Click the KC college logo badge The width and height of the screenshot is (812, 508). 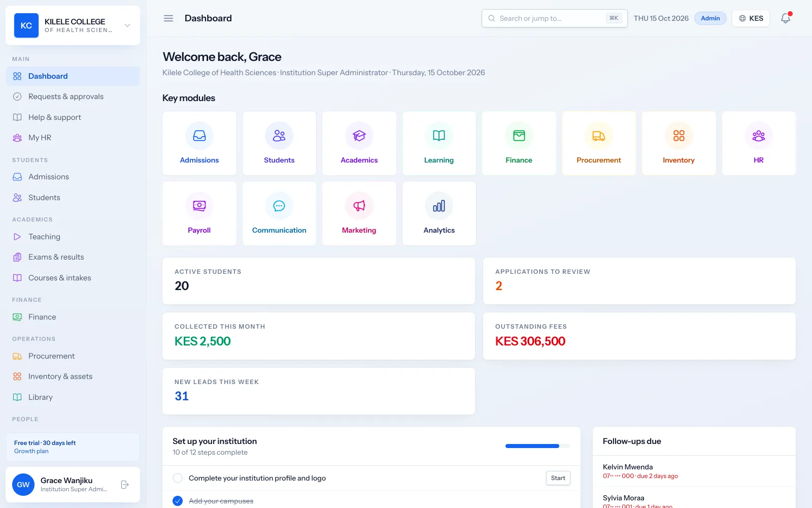(26, 25)
